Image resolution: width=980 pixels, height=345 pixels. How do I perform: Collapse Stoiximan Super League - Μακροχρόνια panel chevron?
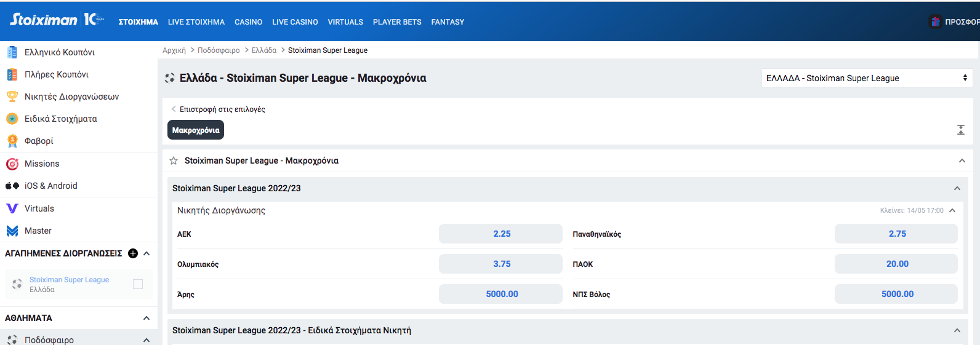(x=962, y=161)
